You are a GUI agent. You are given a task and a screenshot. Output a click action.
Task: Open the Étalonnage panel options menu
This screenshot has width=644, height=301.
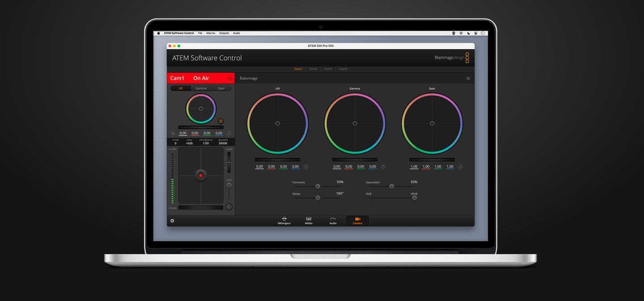pos(468,78)
